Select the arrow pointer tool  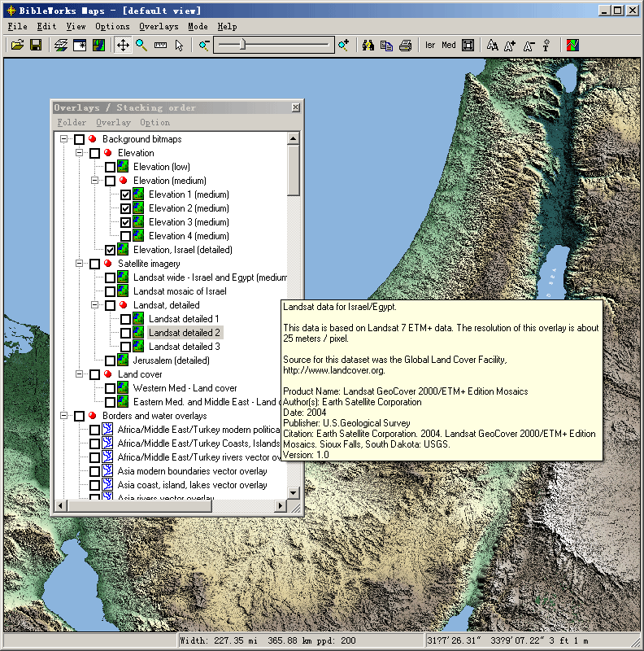click(179, 45)
